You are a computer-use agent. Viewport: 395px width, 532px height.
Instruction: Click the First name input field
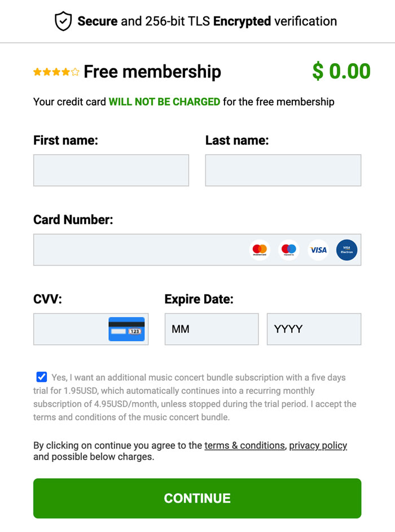(x=111, y=170)
